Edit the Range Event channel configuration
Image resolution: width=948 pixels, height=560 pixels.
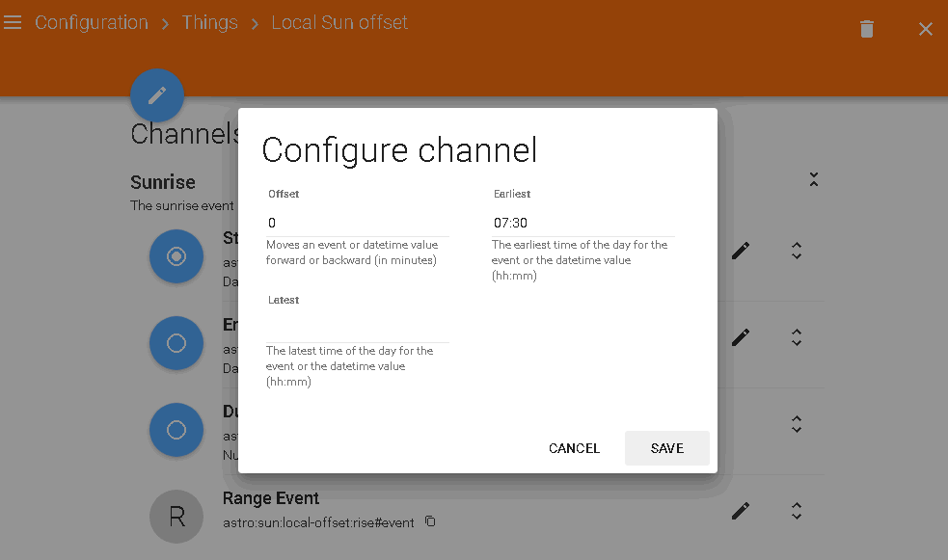[x=740, y=511]
